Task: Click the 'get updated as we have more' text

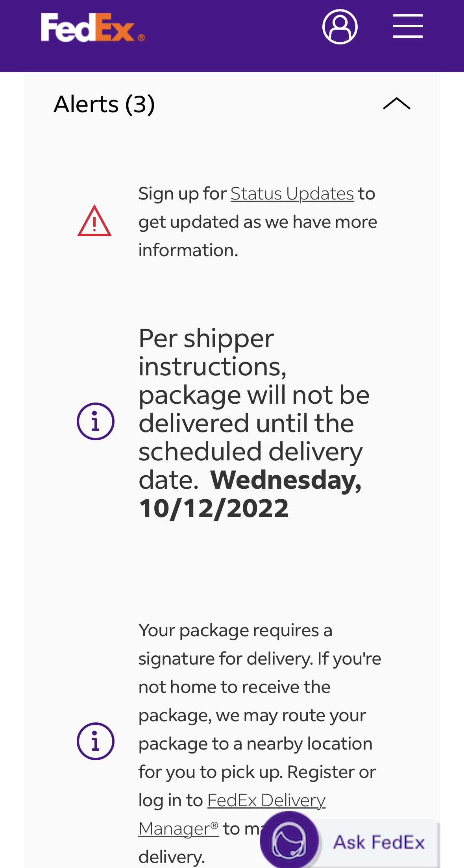Action: [x=258, y=222]
